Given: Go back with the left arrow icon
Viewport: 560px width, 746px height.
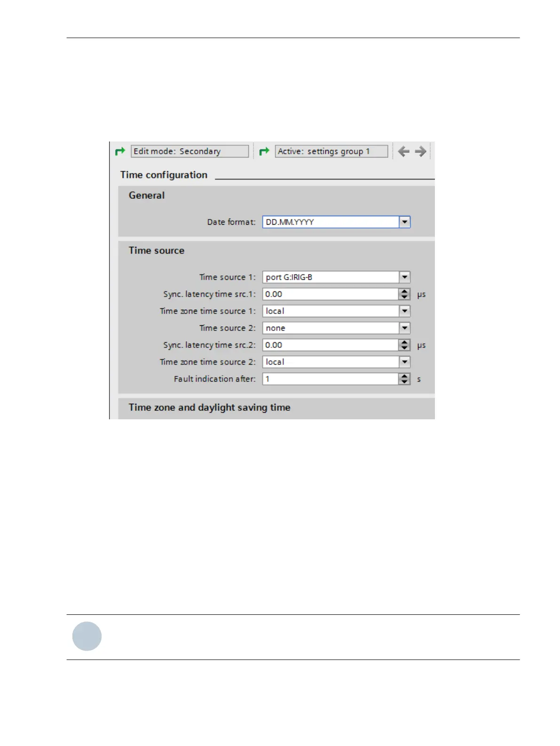Looking at the screenshot, I should pyautogui.click(x=403, y=151).
